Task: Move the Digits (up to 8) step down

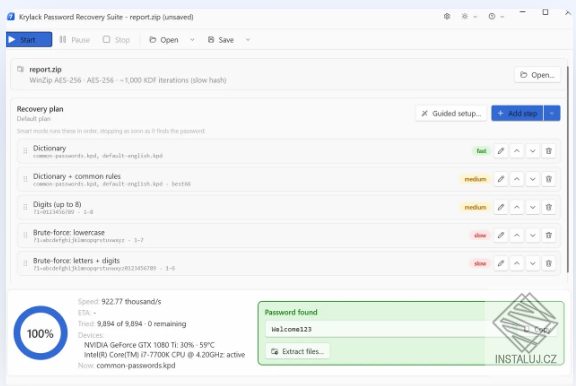Action: tap(533, 207)
